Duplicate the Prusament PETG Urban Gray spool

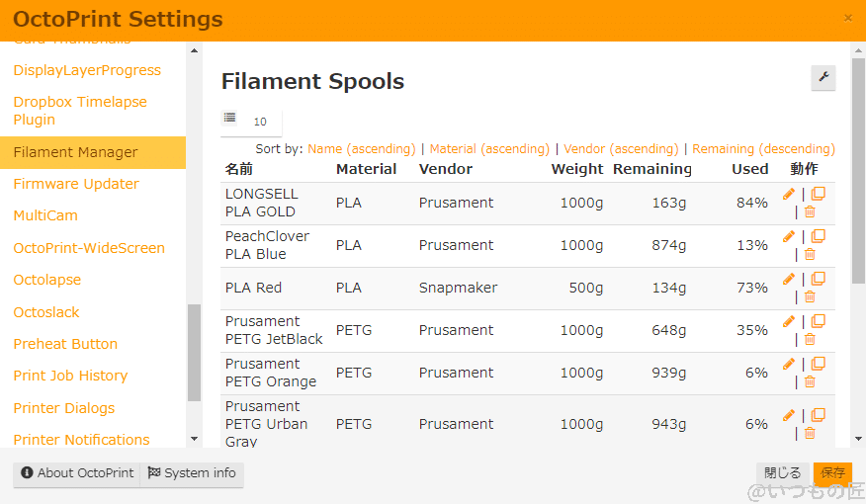click(x=818, y=416)
